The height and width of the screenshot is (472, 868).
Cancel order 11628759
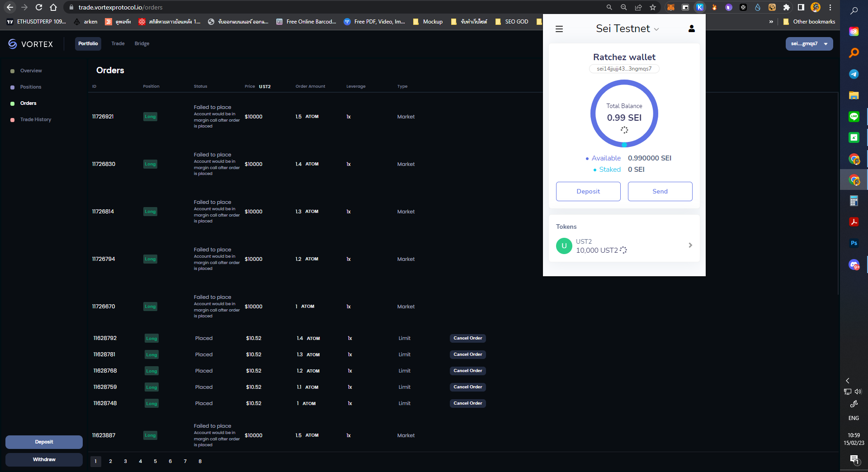[x=468, y=387]
